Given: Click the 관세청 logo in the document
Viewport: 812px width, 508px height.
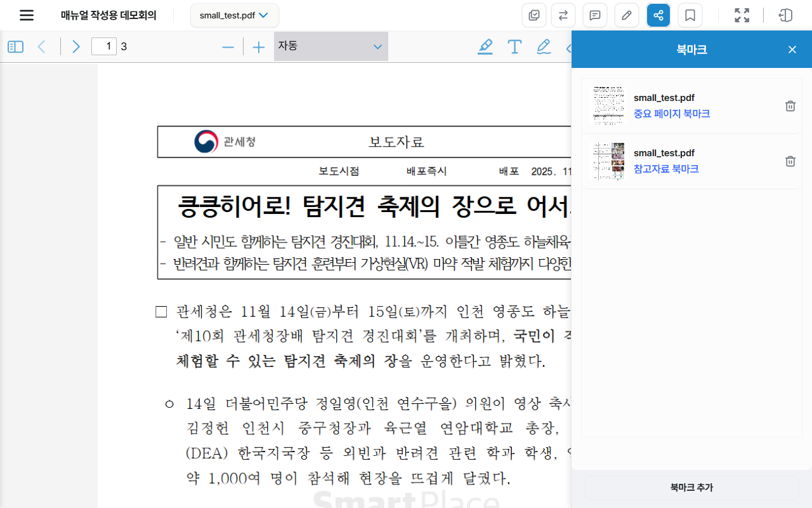Looking at the screenshot, I should click(225, 142).
